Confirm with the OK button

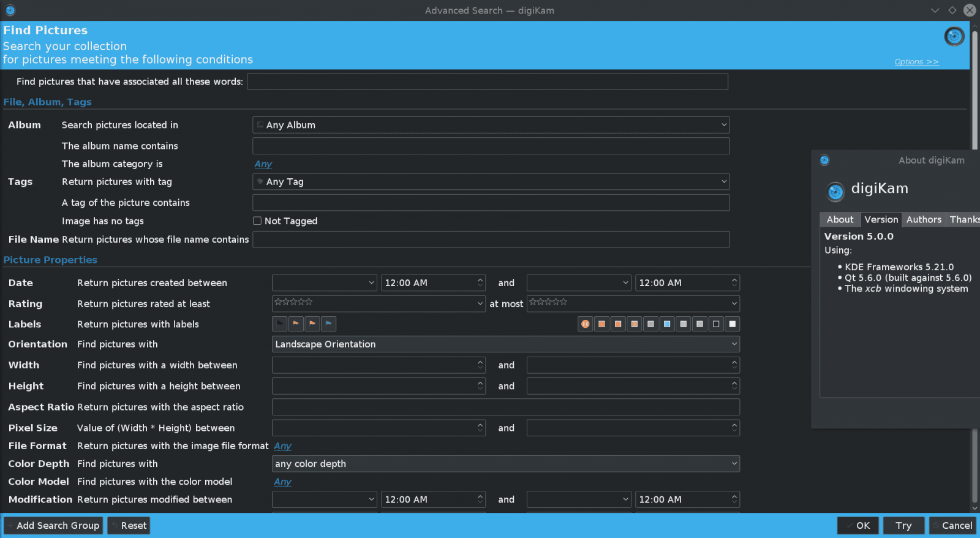[858, 526]
